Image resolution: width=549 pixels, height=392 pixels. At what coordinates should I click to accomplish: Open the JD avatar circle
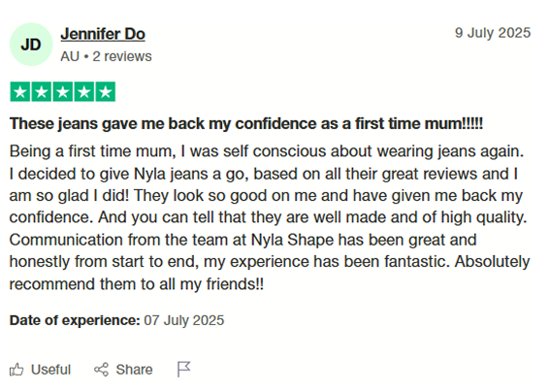(31, 45)
